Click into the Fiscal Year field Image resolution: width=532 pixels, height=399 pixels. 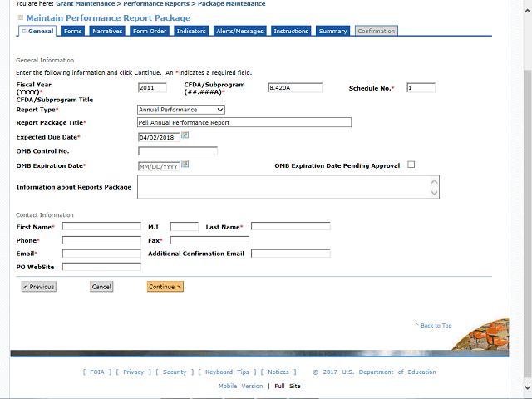tap(152, 88)
